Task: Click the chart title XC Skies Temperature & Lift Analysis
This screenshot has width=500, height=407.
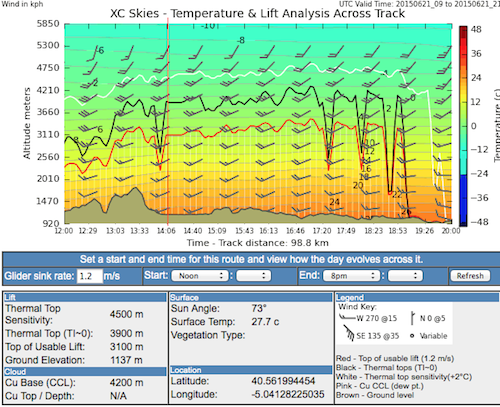Action: [x=257, y=14]
